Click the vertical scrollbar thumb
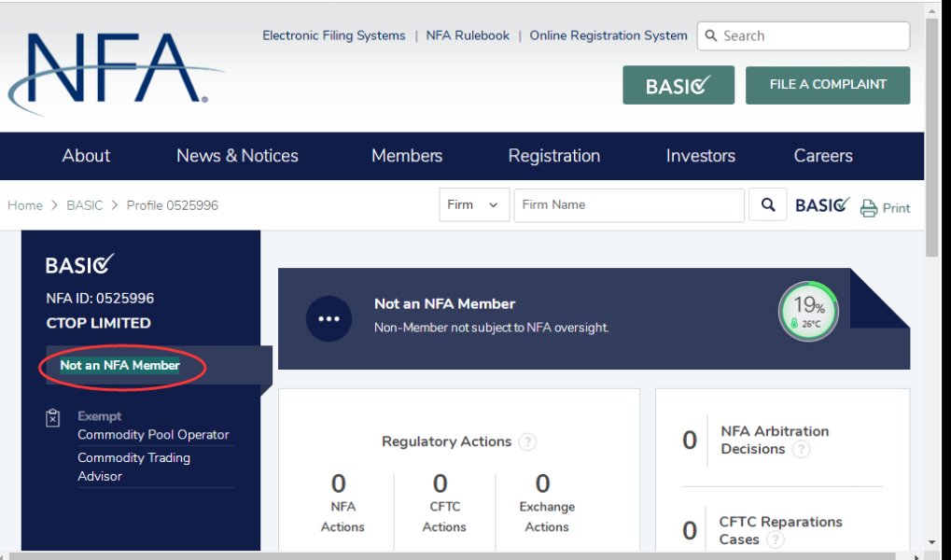Image resolution: width=951 pixels, height=560 pixels. [x=932, y=136]
